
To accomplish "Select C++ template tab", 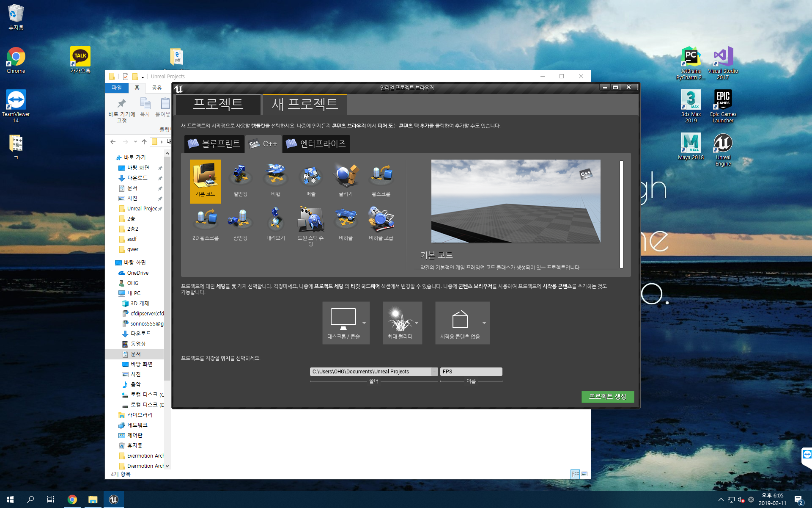I will (x=263, y=144).
